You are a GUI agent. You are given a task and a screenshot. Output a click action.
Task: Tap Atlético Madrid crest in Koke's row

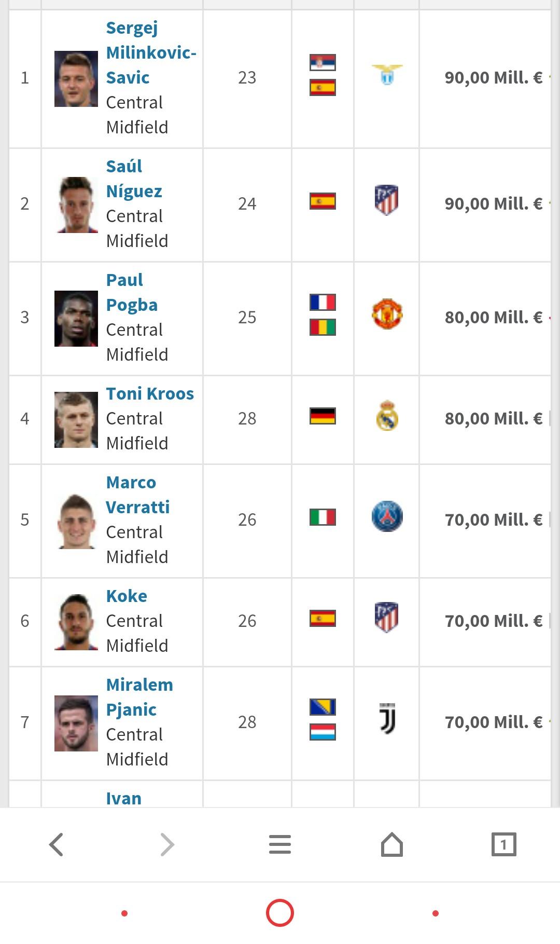pos(387,617)
